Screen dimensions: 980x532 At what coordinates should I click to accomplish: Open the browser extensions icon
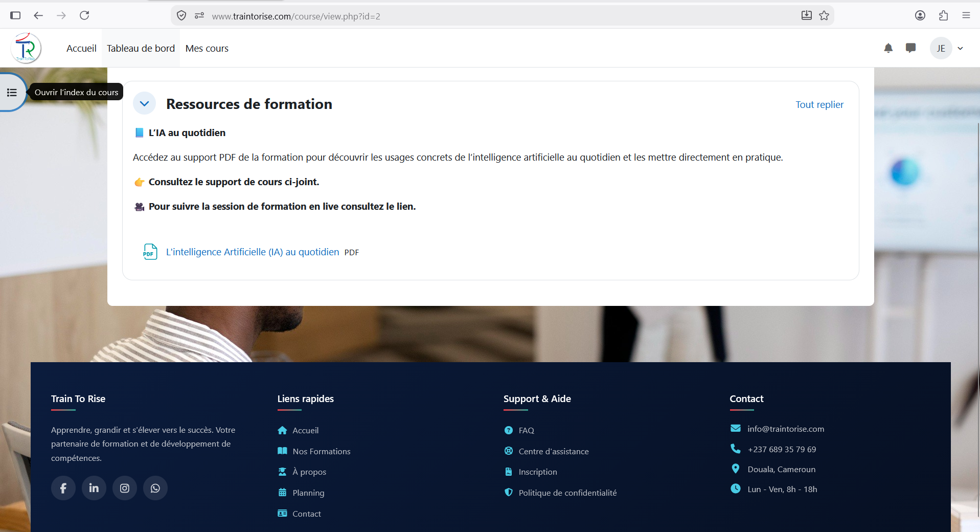click(943, 15)
